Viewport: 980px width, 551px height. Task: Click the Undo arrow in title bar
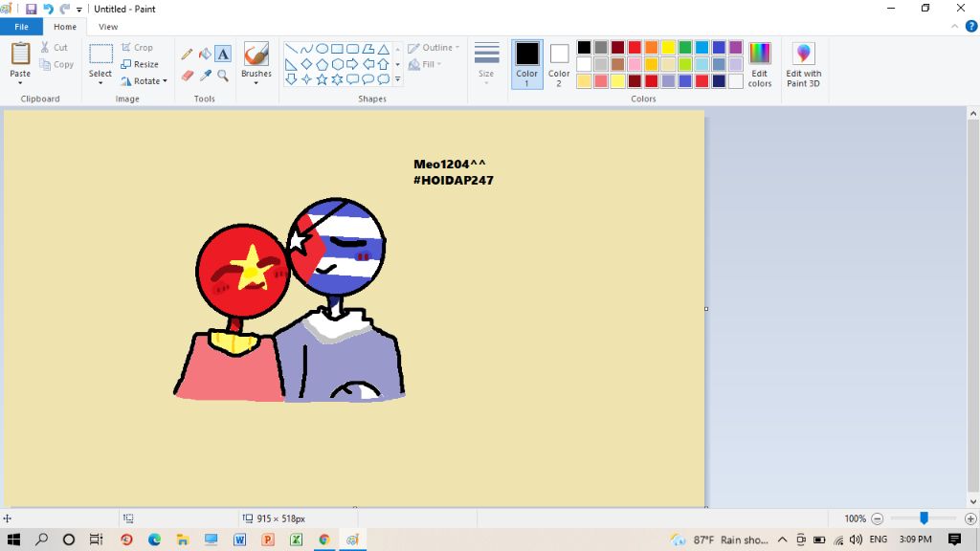(48, 9)
